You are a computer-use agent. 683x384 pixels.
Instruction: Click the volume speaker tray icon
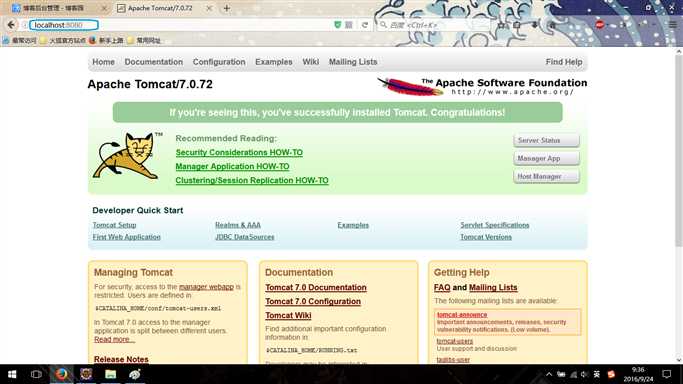coord(585,374)
